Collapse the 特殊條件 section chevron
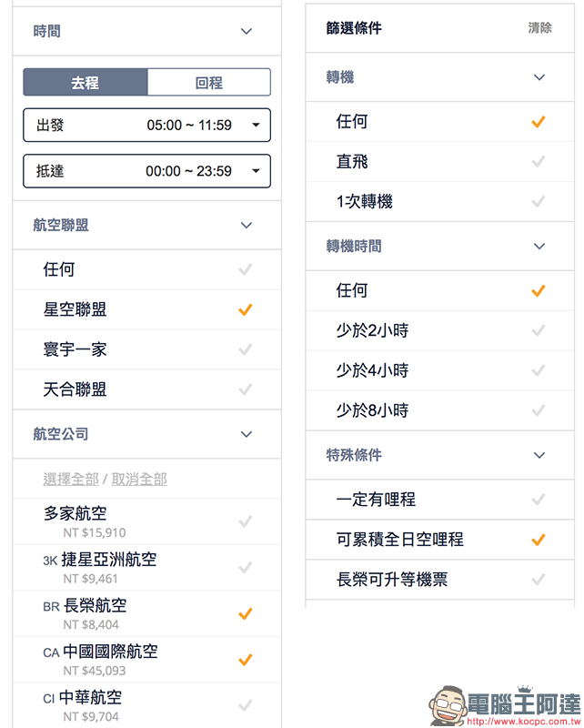Image resolution: width=584 pixels, height=728 pixels. (539, 456)
